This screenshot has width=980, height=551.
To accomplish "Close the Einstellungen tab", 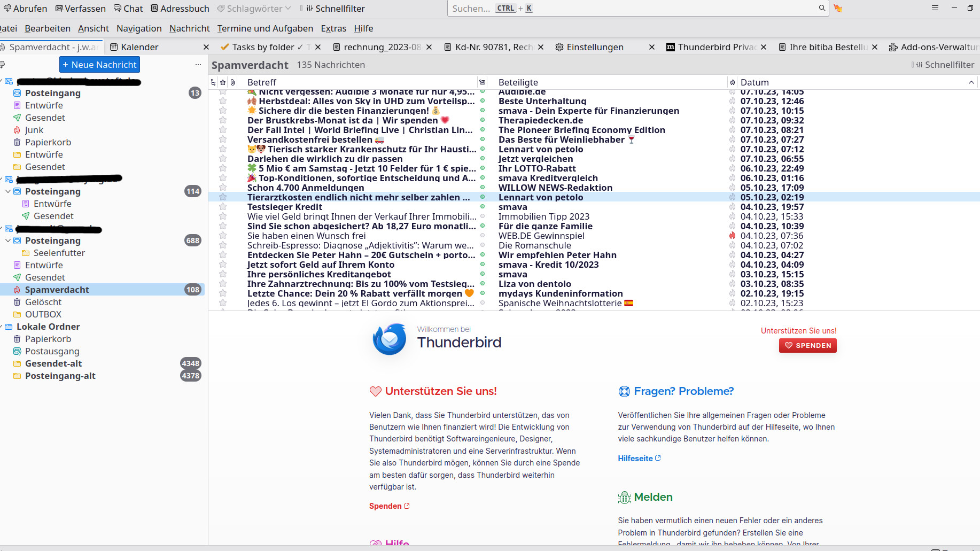I will pos(652,47).
